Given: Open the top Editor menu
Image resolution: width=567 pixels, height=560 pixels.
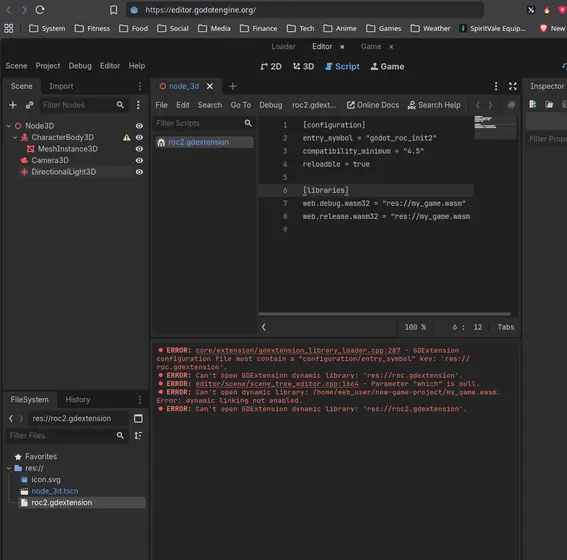Looking at the screenshot, I should pyautogui.click(x=110, y=66).
